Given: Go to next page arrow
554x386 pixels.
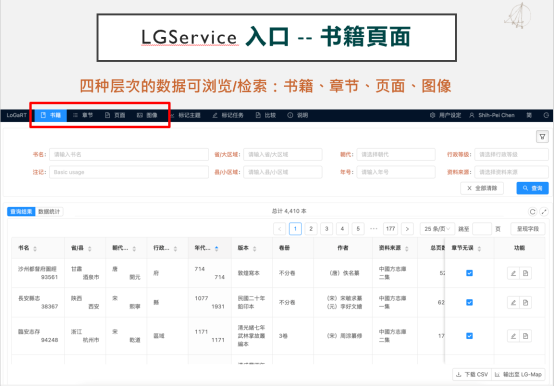Looking at the screenshot, I should tap(407, 229).
